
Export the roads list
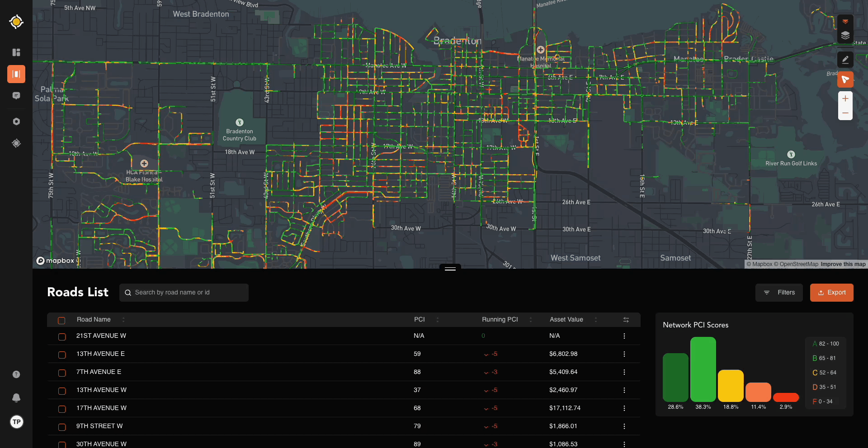pos(831,292)
